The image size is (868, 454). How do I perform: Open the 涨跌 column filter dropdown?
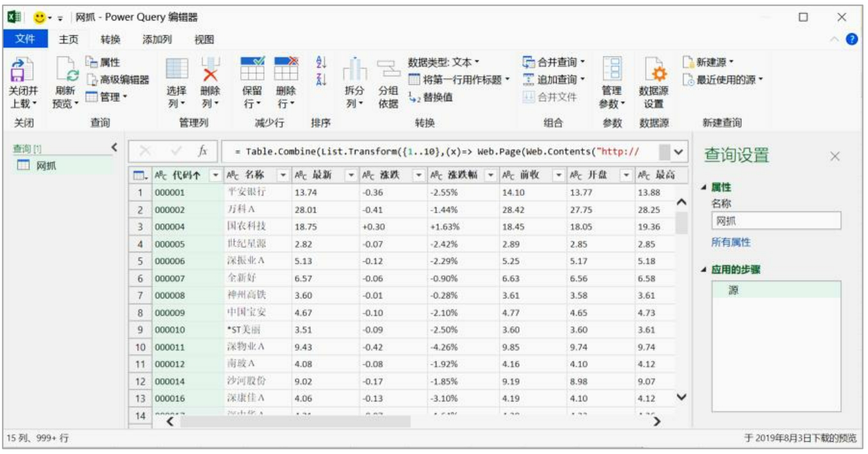click(x=418, y=175)
